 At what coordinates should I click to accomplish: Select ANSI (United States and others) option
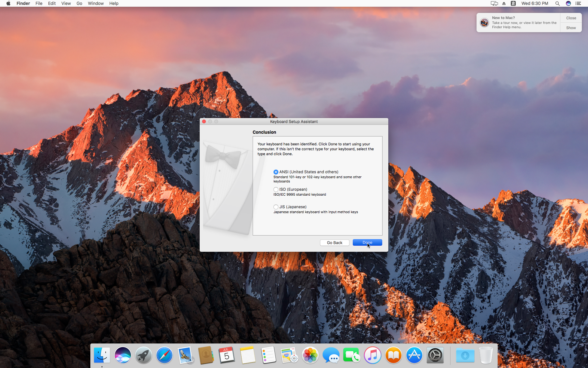(x=276, y=172)
